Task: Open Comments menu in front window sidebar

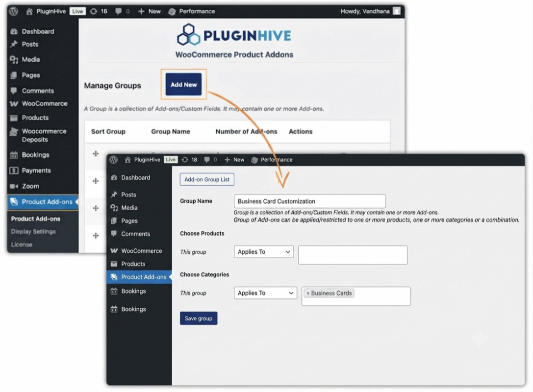Action: 136,234
